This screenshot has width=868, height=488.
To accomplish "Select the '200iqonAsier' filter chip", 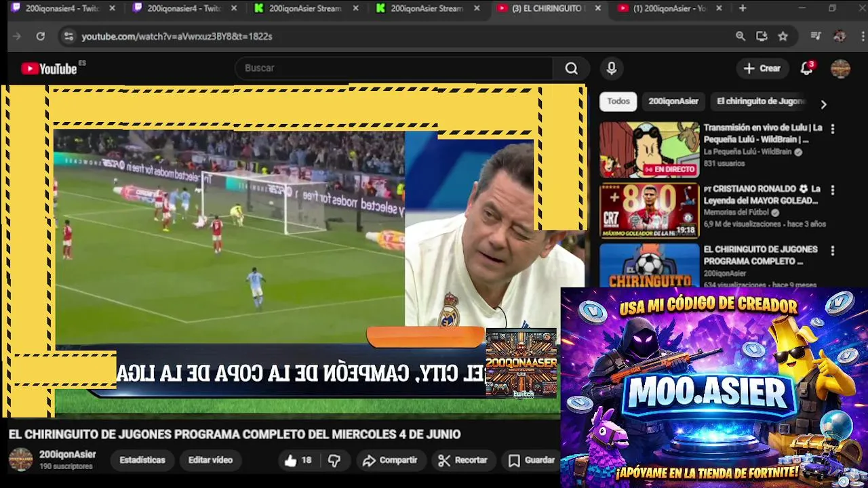I will click(673, 101).
